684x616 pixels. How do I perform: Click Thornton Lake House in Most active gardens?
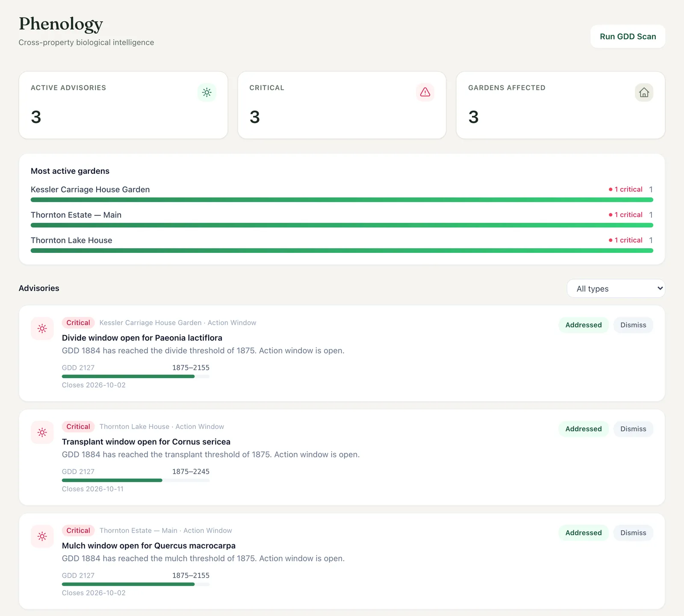tap(71, 241)
